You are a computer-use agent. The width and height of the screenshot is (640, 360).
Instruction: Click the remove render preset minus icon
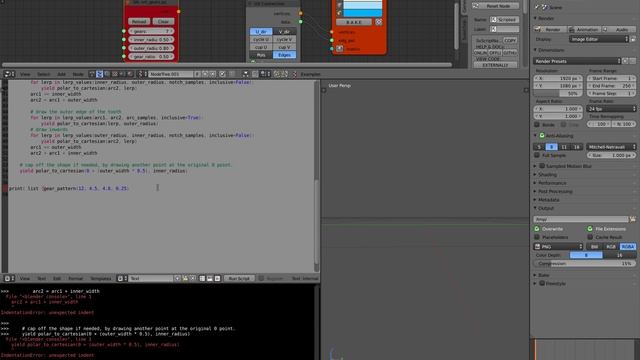[x=633, y=61]
